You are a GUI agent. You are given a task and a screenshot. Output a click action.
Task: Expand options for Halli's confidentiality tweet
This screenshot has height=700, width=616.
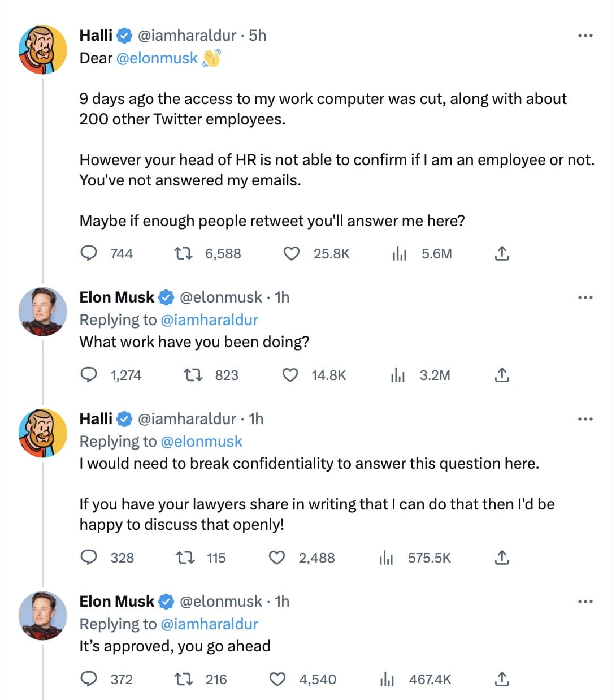[x=585, y=419]
